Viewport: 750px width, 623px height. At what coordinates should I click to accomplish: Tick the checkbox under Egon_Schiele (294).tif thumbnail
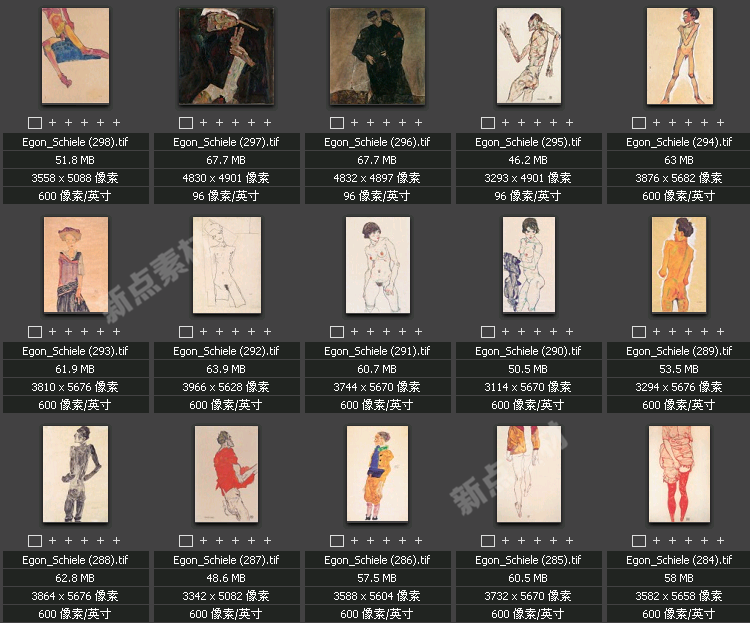click(x=639, y=123)
